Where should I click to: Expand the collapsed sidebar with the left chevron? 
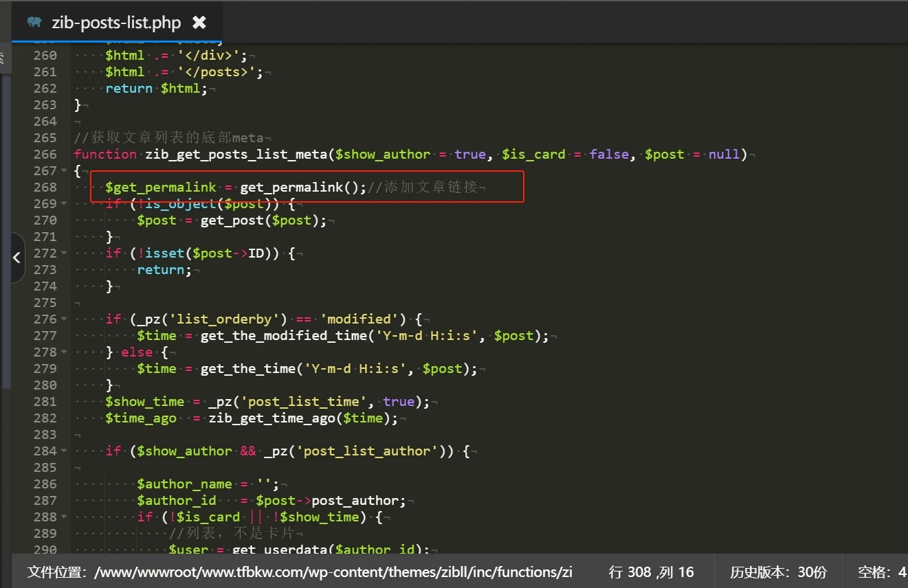(16, 258)
